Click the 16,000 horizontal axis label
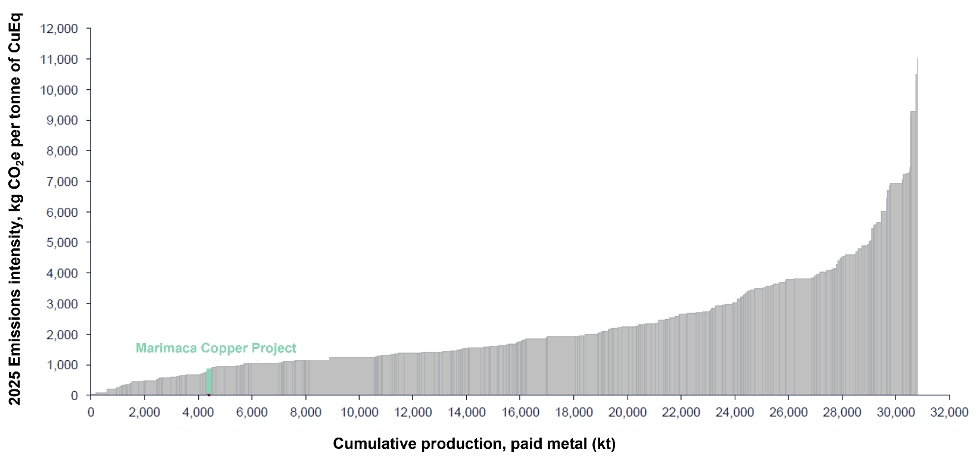 [x=520, y=413]
